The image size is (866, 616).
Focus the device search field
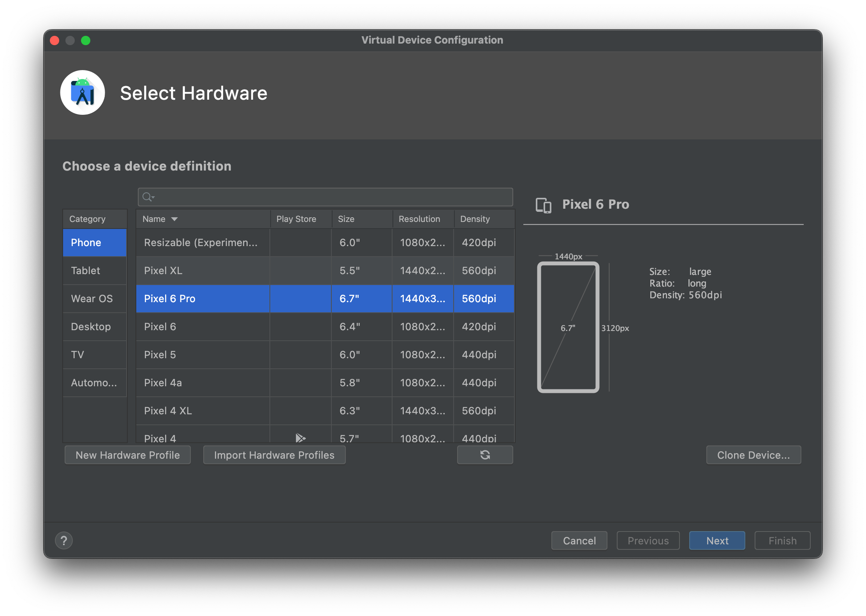point(331,197)
